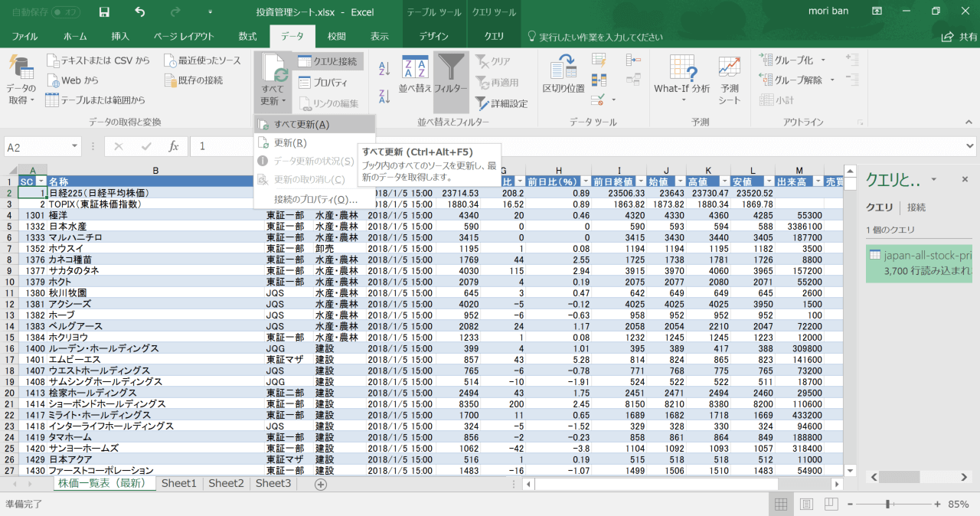Click the Name Box showing A2
The width and height of the screenshot is (980, 516).
[x=43, y=146]
